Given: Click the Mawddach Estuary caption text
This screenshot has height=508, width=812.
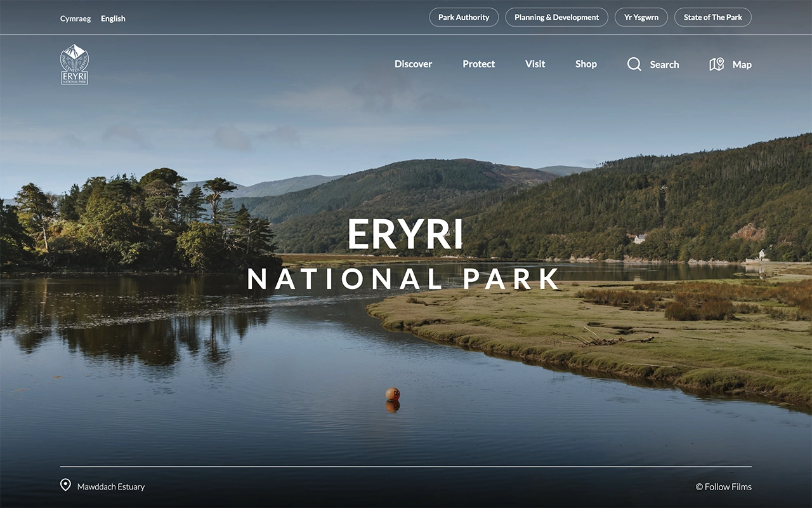Looking at the screenshot, I should coord(111,486).
